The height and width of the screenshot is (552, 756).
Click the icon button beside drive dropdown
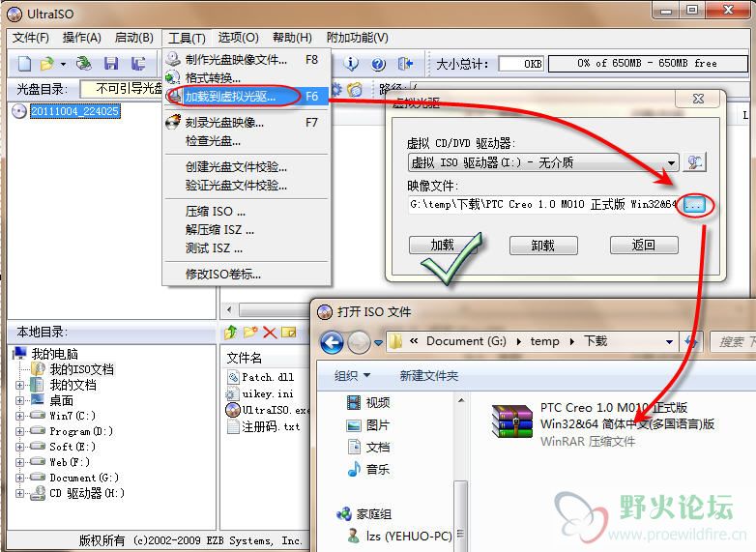(695, 162)
